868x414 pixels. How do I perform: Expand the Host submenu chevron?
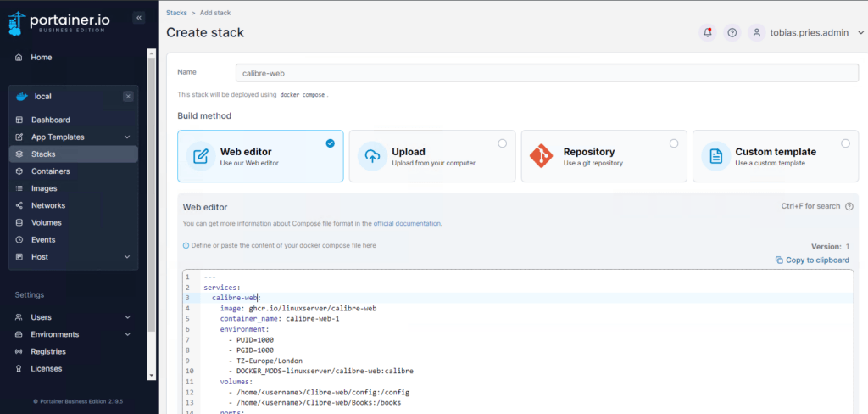tap(127, 257)
